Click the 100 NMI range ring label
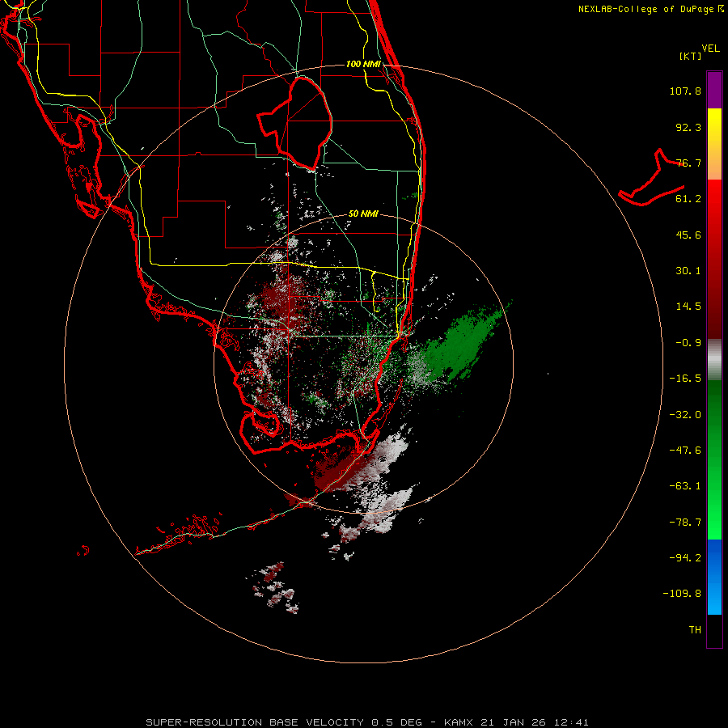Screen dimensions: 728x728 pyautogui.click(x=363, y=64)
